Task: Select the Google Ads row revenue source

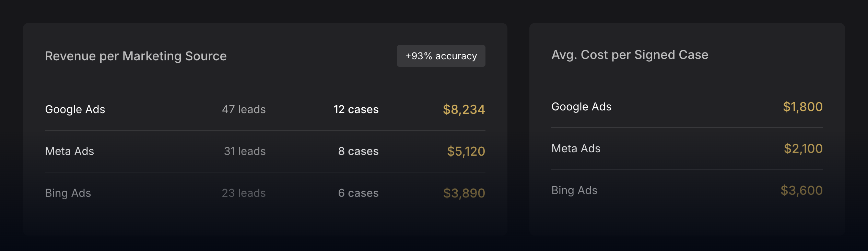Action: click(x=75, y=109)
